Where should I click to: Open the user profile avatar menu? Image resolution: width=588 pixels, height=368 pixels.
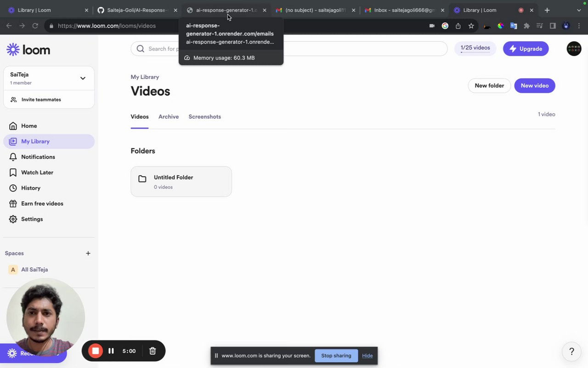(574, 49)
